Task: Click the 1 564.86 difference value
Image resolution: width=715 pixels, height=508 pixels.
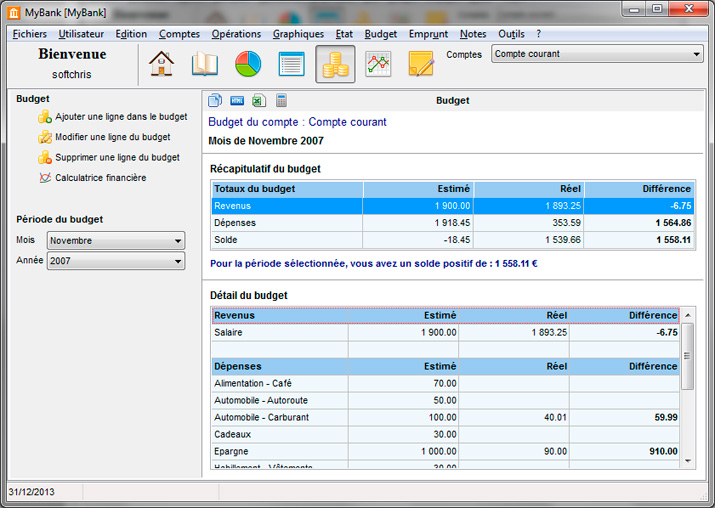Action: click(x=673, y=223)
